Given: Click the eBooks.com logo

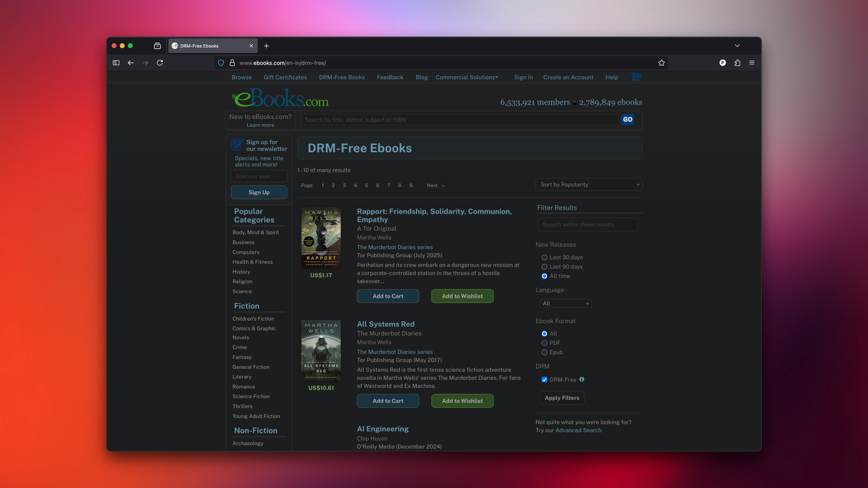Looking at the screenshot, I should pos(280,98).
